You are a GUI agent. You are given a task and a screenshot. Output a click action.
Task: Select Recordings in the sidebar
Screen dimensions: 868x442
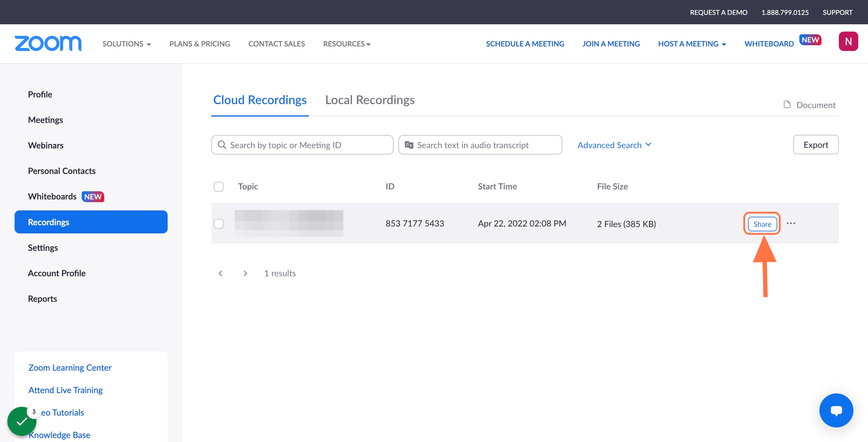click(x=91, y=222)
